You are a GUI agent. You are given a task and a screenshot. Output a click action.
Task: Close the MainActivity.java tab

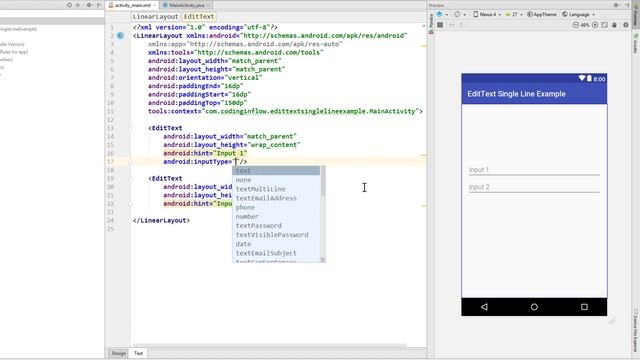(x=208, y=5)
